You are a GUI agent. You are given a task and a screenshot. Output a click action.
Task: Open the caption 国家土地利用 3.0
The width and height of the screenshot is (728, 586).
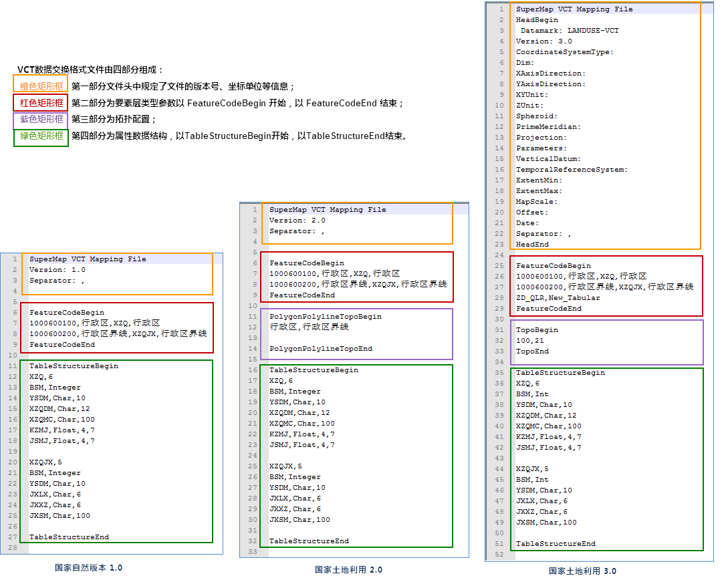[x=582, y=571]
